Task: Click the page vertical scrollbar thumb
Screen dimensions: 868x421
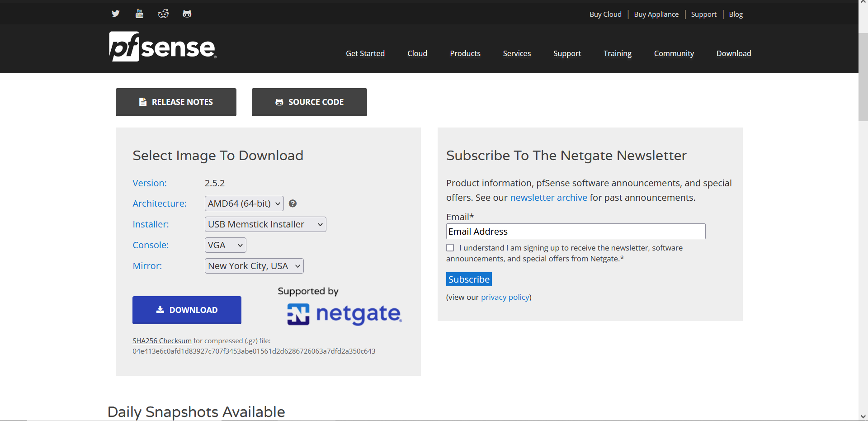Action: (x=863, y=77)
